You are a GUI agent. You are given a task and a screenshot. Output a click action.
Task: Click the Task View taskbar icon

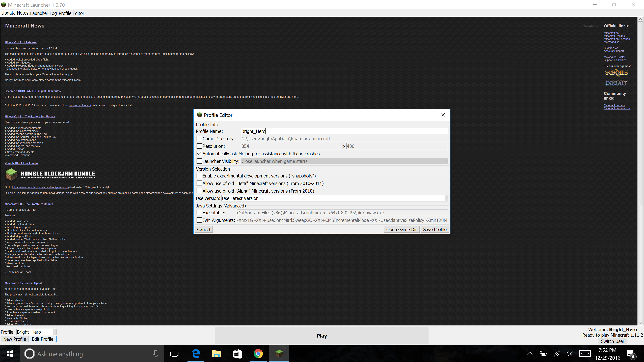(174, 354)
